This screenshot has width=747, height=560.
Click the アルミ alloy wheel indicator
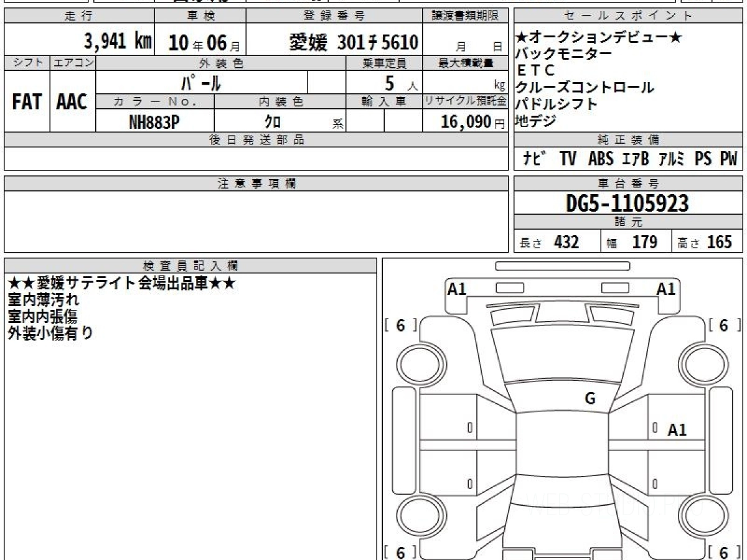point(672,159)
